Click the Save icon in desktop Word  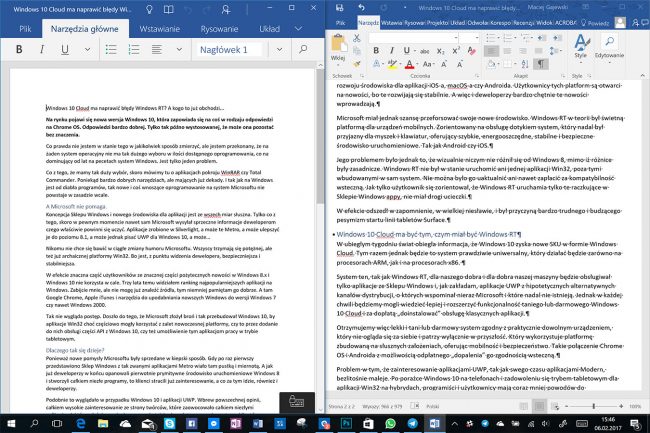pyautogui.click(x=340, y=7)
